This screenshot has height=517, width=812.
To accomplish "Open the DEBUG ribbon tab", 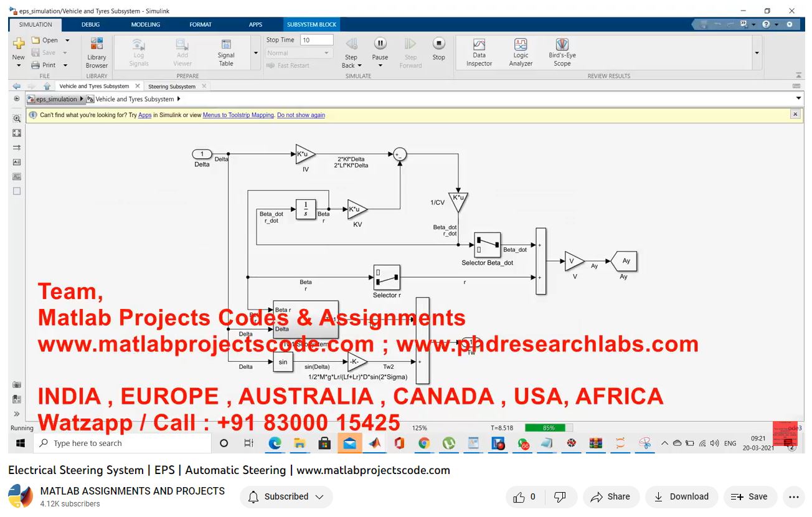I will pyautogui.click(x=90, y=25).
